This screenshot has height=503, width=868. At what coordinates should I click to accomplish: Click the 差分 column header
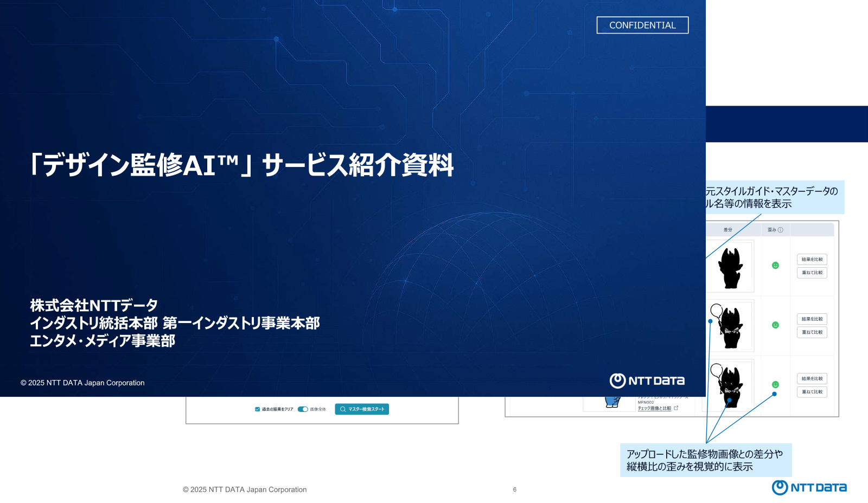(x=727, y=230)
